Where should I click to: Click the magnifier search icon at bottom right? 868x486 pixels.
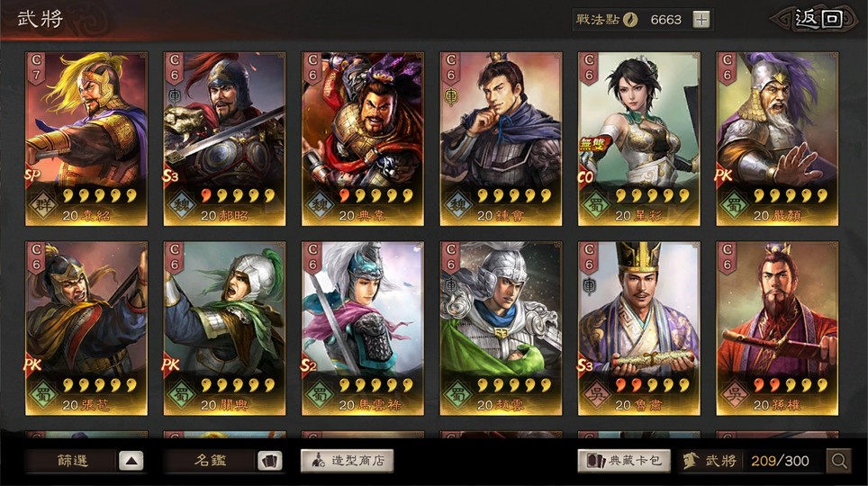(838, 461)
